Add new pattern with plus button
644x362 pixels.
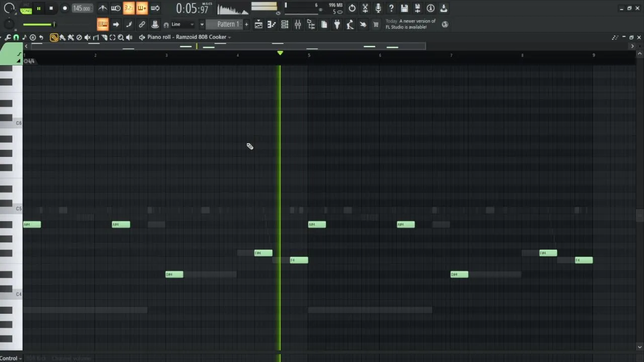click(247, 24)
